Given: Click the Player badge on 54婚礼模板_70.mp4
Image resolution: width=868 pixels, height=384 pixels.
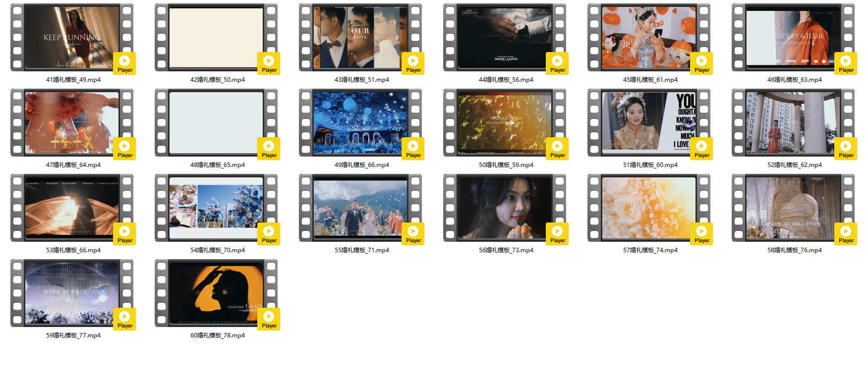Looking at the screenshot, I should (269, 234).
